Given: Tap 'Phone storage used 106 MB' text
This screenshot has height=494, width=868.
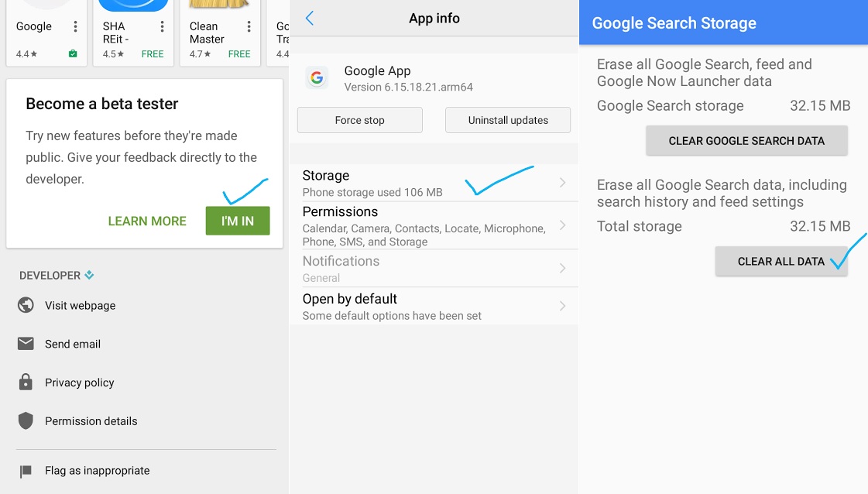Looking at the screenshot, I should click(372, 192).
